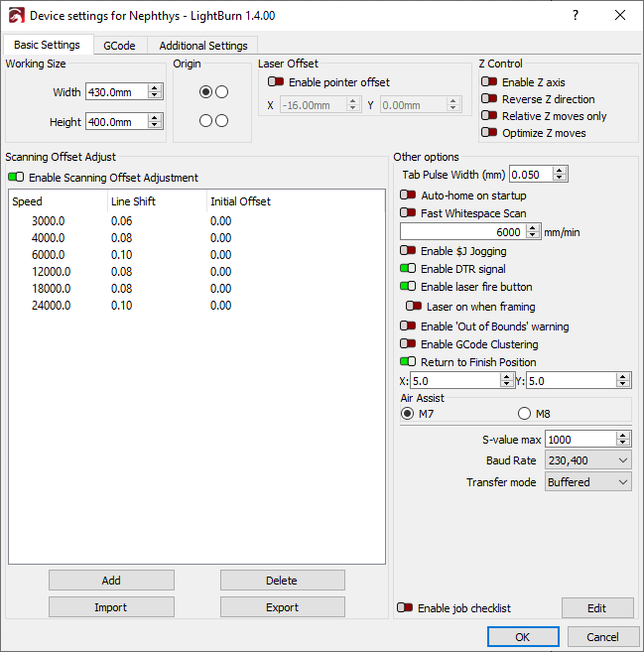Select the 12000.0 speed row
The image size is (644, 652).
[196, 272]
